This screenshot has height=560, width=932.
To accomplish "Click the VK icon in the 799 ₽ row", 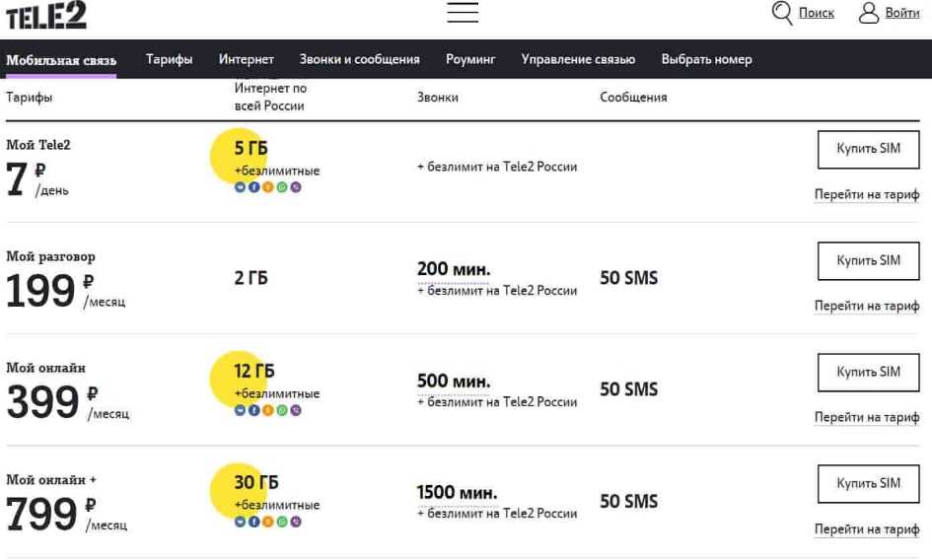I will (x=240, y=522).
